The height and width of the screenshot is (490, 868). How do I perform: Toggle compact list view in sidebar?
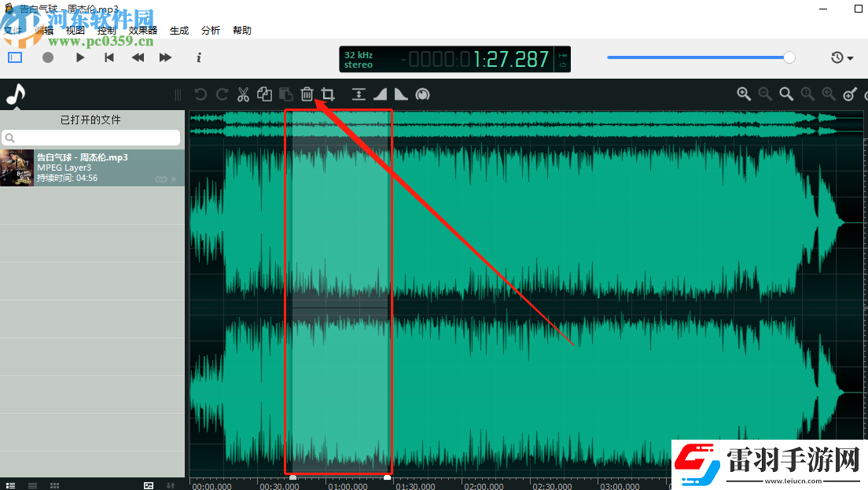pos(32,485)
